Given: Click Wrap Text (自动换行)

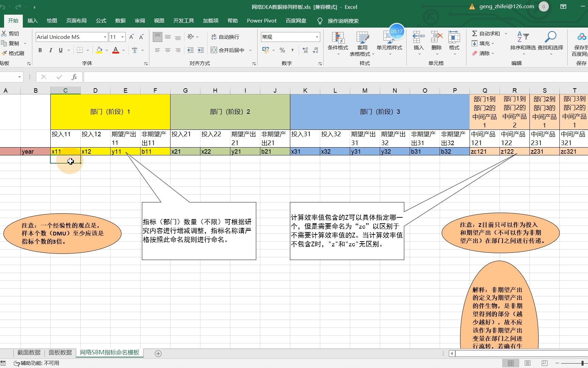Looking at the screenshot, I should point(225,37).
